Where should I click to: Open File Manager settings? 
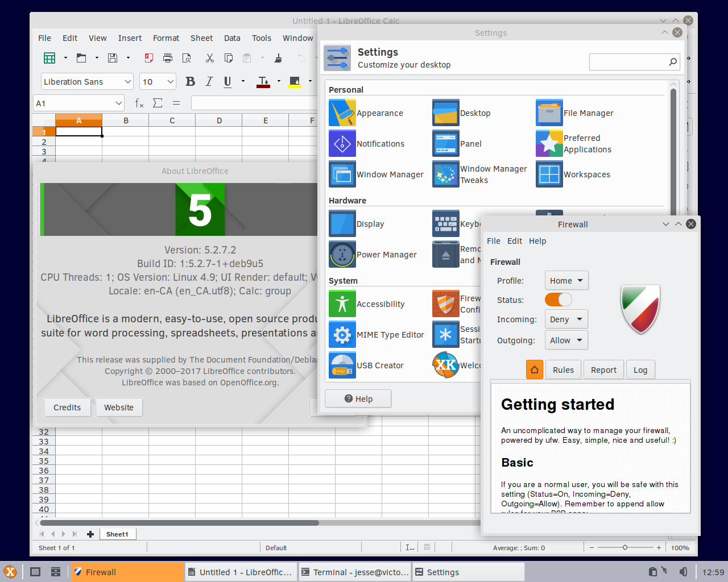(x=574, y=113)
